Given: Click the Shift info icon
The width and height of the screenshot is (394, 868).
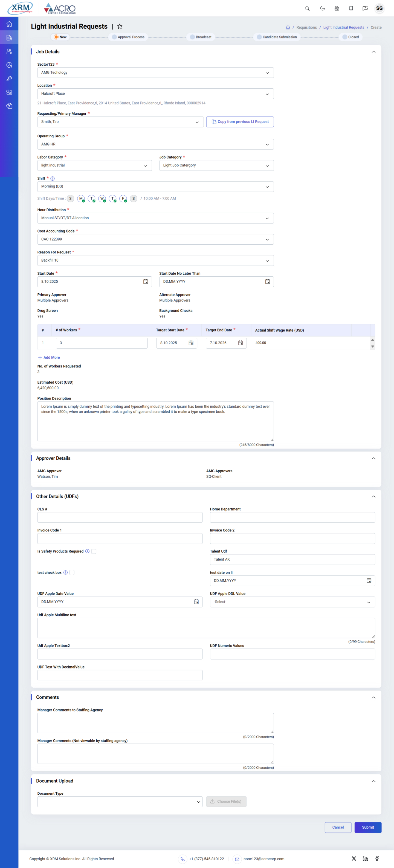Looking at the screenshot, I should 53,179.
